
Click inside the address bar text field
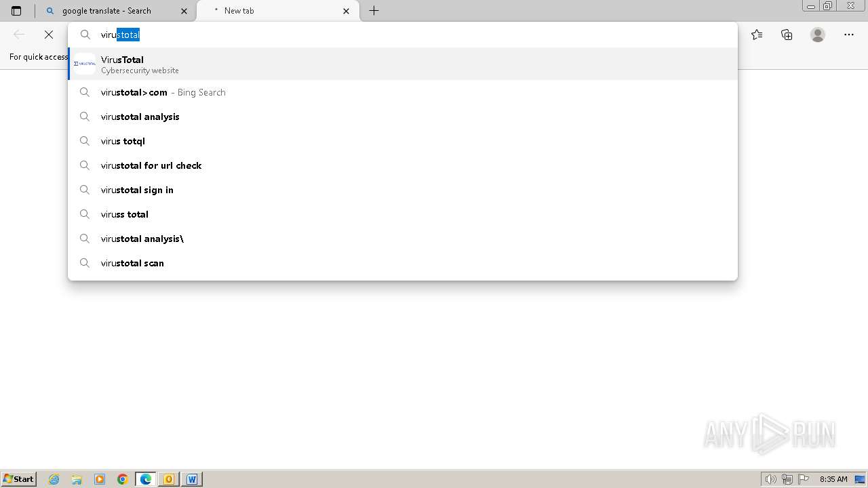pos(403,35)
